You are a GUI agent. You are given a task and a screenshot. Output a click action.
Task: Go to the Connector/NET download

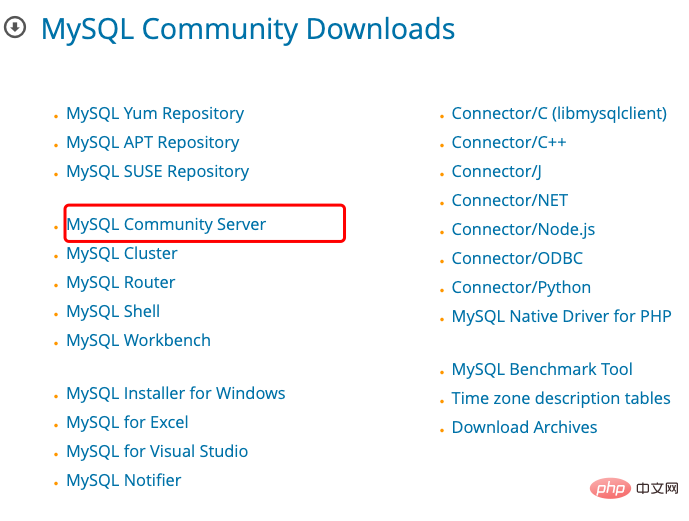click(x=510, y=201)
